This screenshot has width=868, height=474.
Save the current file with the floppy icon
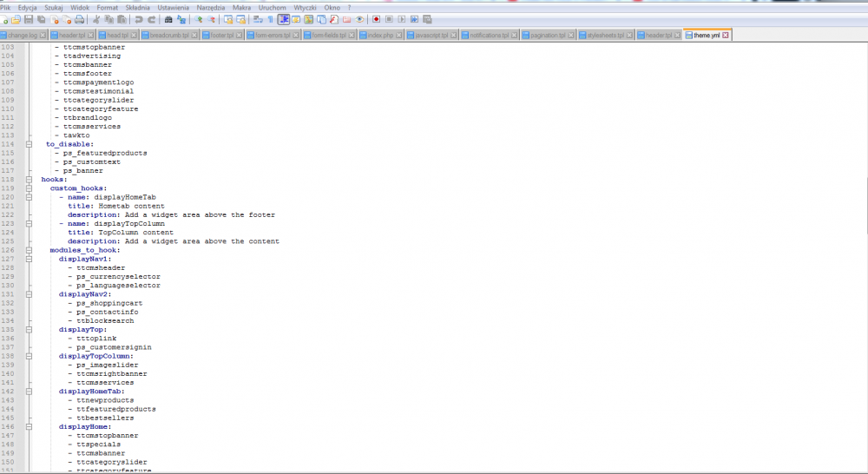pyautogui.click(x=29, y=19)
